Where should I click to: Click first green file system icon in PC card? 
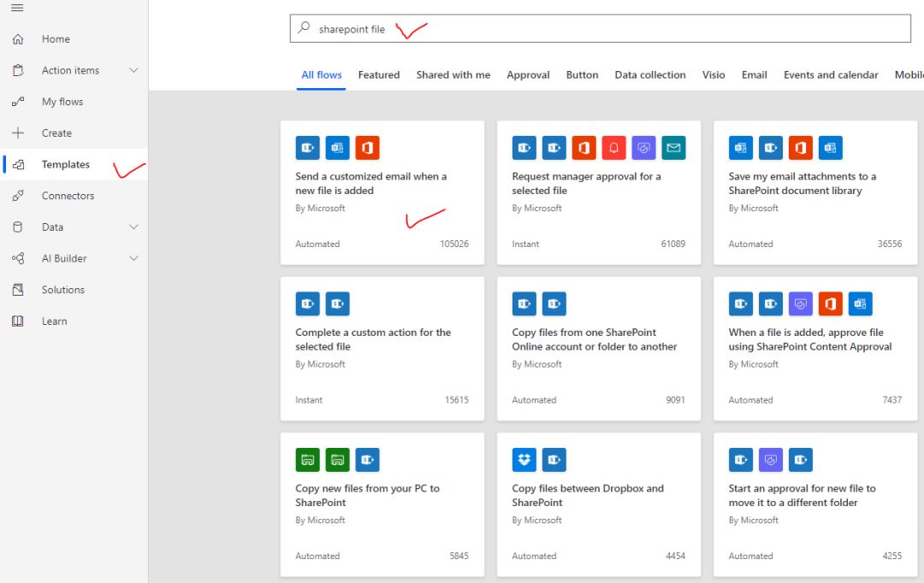[308, 460]
